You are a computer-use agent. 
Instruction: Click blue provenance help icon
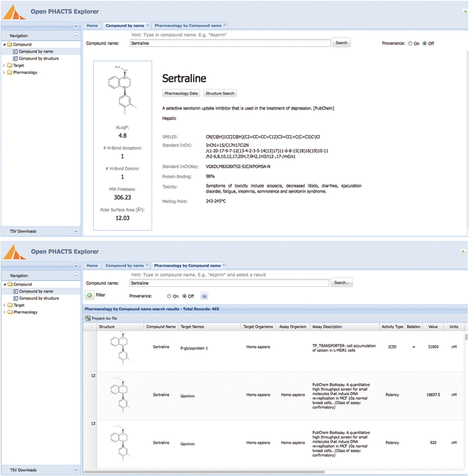pos(204,296)
